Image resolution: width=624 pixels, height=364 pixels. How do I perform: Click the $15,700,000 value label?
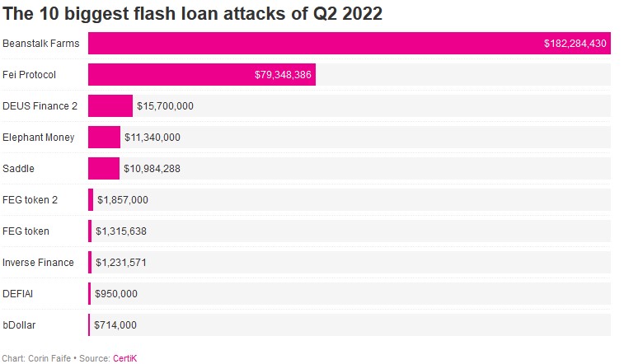(165, 106)
